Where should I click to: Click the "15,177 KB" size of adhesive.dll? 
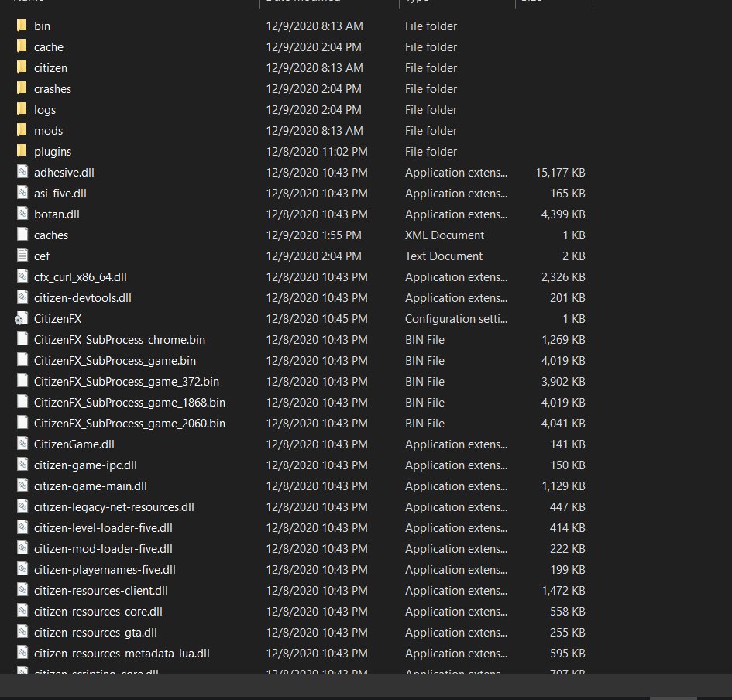pyautogui.click(x=560, y=173)
